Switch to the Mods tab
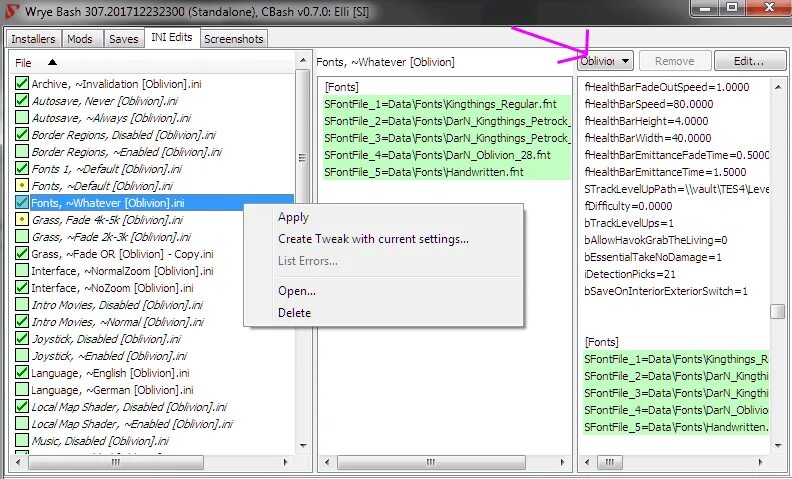 pos(80,39)
